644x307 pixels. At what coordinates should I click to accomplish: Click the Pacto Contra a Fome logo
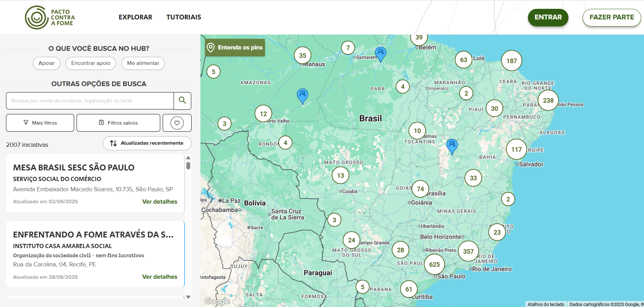coord(50,17)
